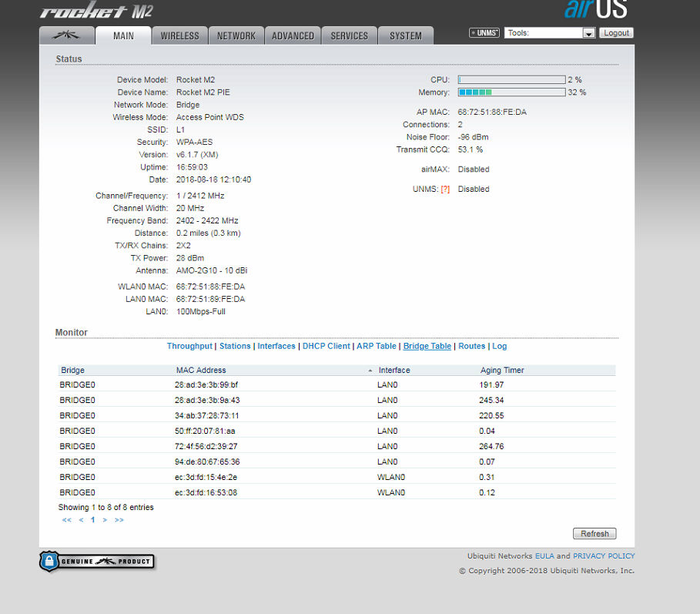Go to first page of entries
The image size is (700, 614).
tap(66, 520)
